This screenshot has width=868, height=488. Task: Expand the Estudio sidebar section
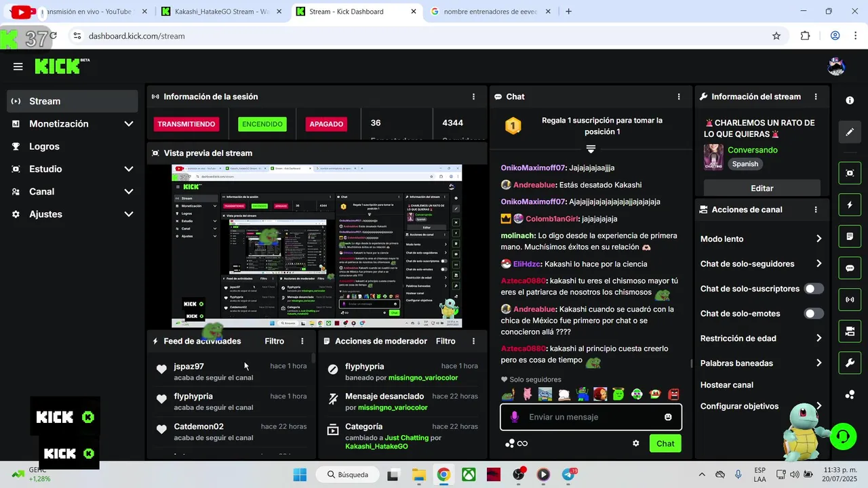129,169
